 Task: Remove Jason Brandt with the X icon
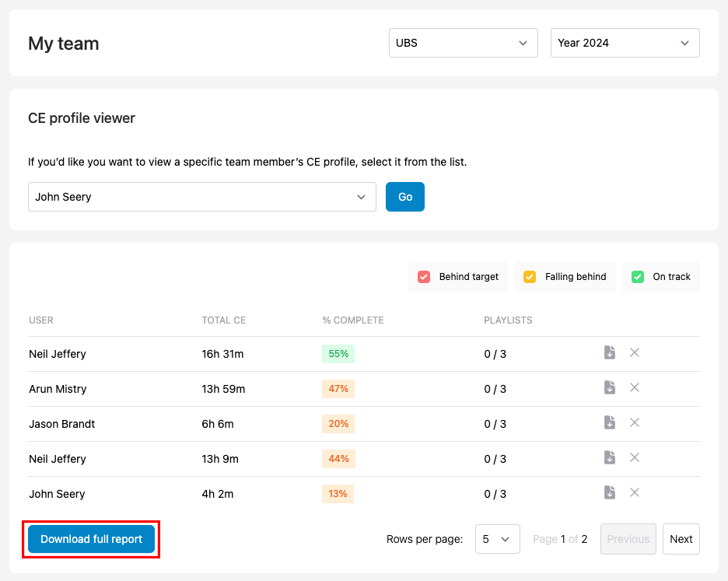coord(635,422)
